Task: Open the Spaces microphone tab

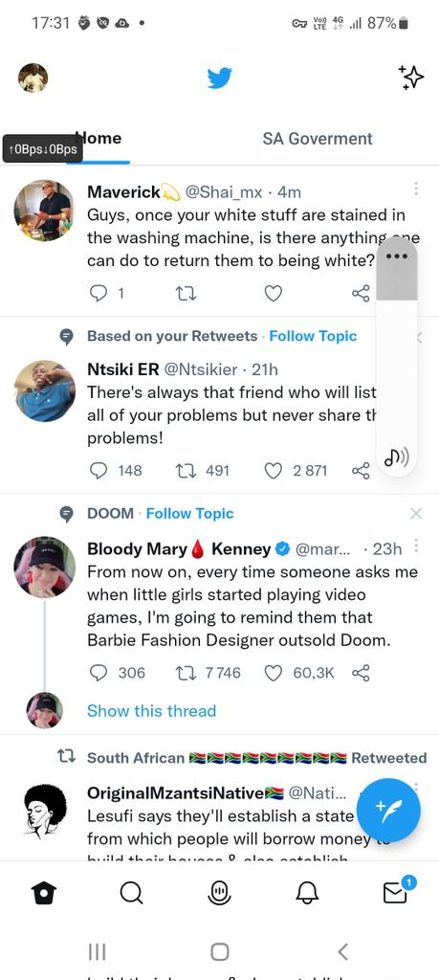Action: pos(219,893)
